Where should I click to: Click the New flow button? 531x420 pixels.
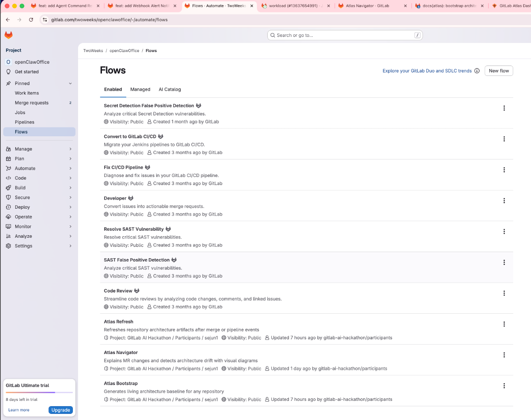pyautogui.click(x=499, y=71)
